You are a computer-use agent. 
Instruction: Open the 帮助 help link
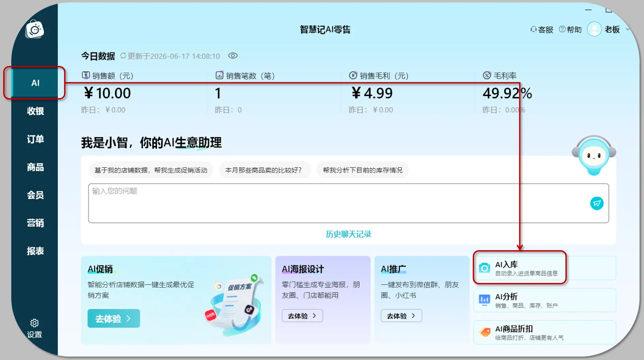pos(570,30)
